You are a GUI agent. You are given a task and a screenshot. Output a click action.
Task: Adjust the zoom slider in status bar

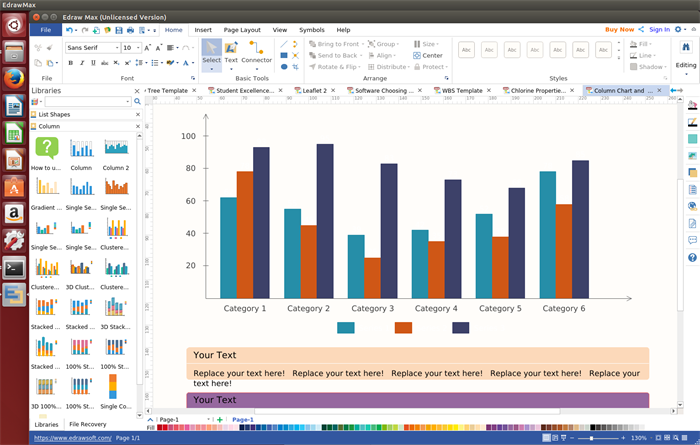[592, 438]
